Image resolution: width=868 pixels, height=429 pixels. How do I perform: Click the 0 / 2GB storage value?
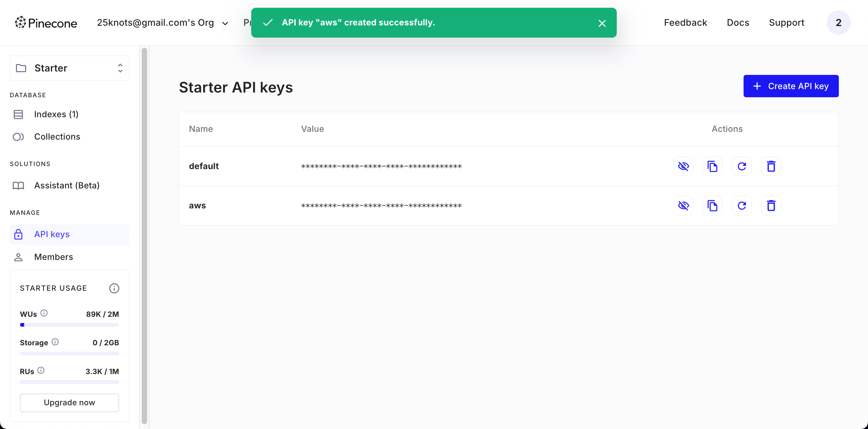coord(106,343)
